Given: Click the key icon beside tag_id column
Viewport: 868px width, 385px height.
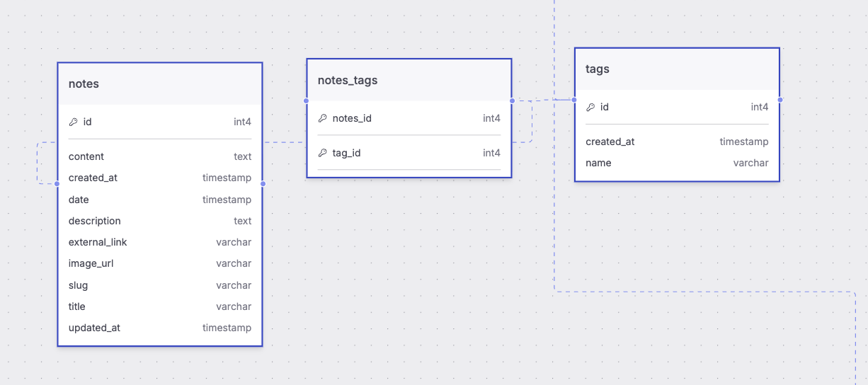Looking at the screenshot, I should click(322, 153).
